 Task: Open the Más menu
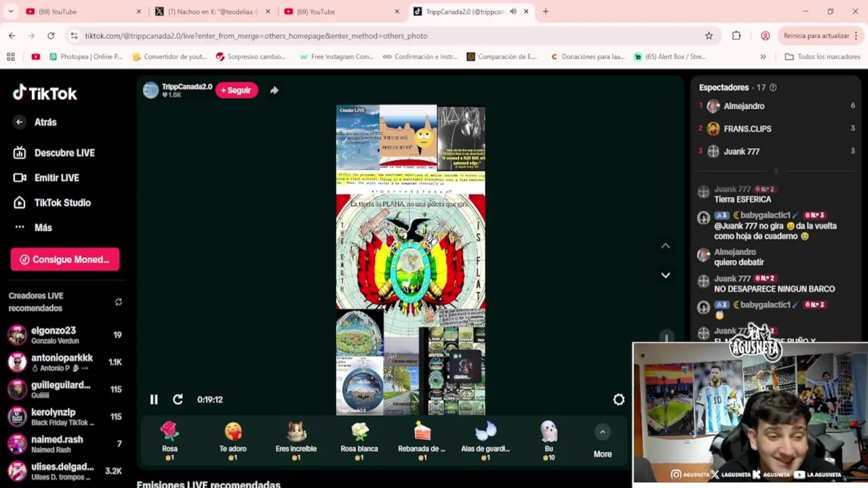pos(33,228)
